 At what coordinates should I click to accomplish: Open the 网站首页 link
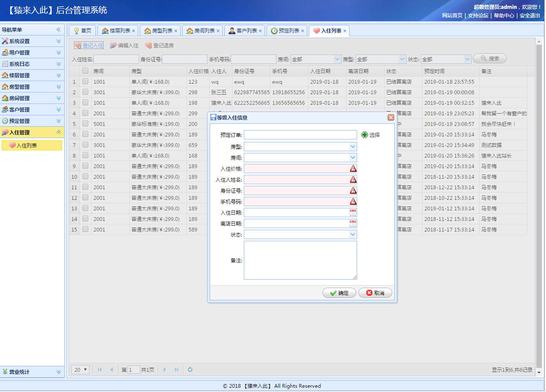452,16
